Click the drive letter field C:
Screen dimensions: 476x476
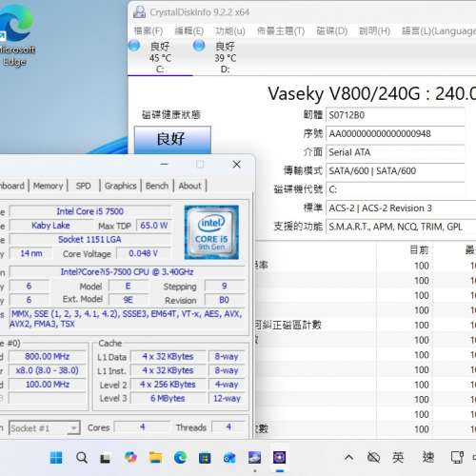[x=395, y=189]
